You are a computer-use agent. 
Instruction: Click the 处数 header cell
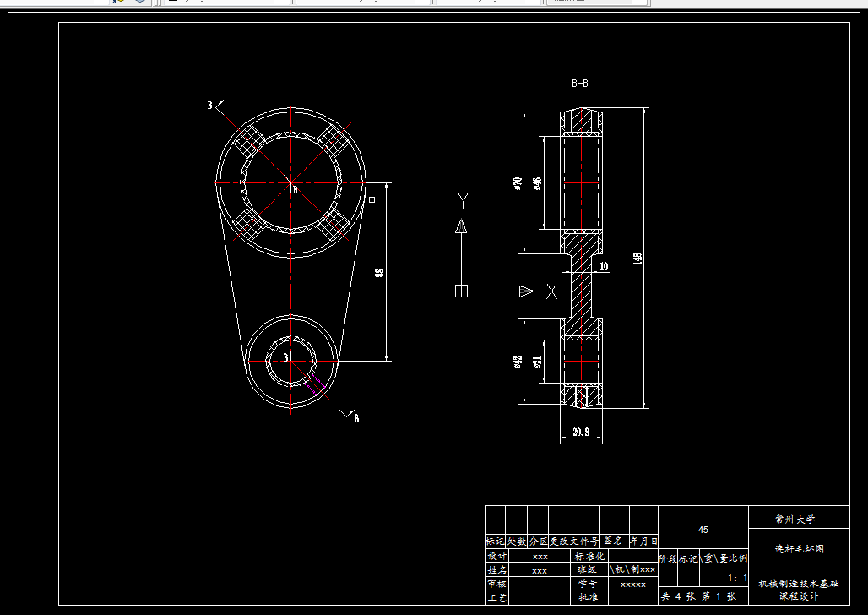517,542
